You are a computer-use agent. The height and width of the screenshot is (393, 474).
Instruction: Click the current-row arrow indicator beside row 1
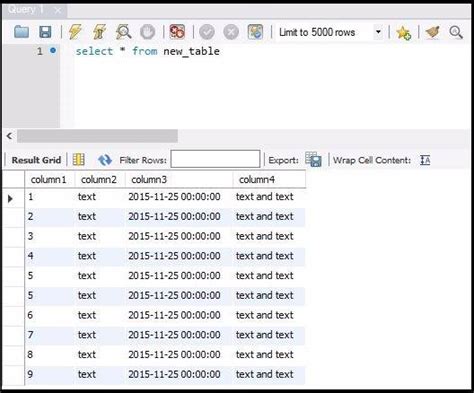click(10, 199)
